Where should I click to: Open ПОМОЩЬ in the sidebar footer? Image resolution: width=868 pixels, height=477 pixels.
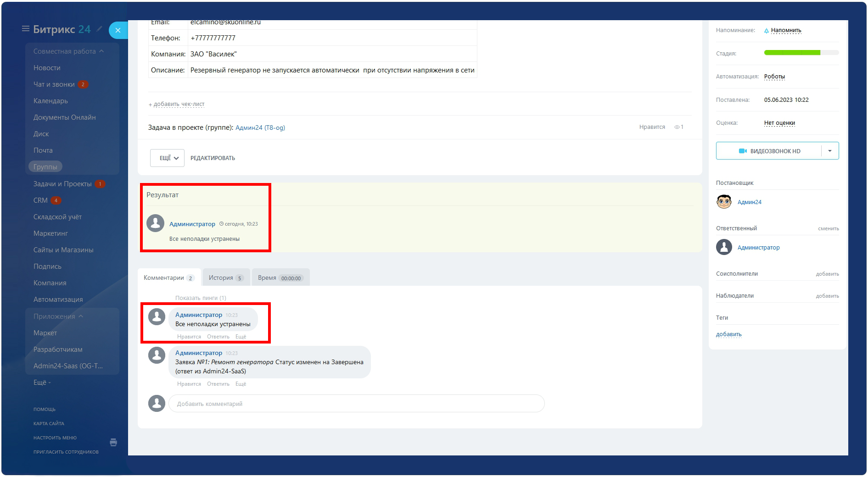[45, 409]
